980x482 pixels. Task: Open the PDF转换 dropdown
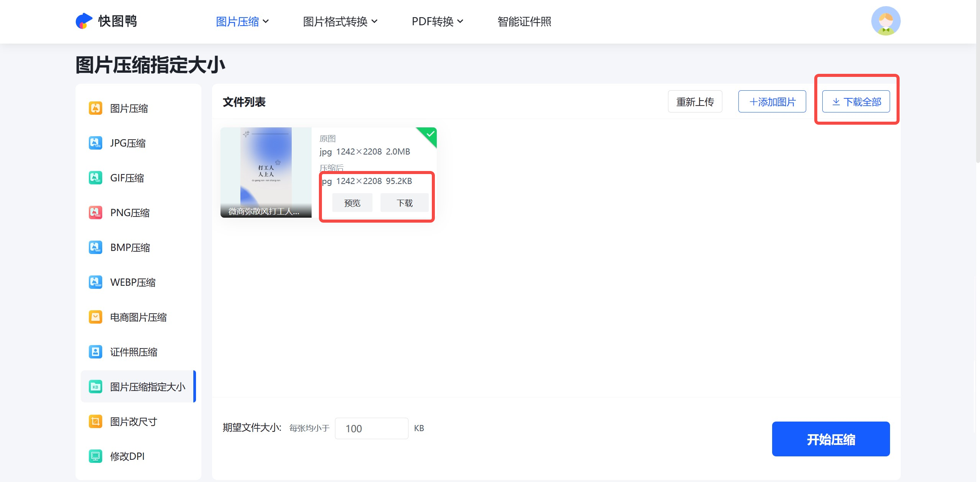tap(437, 22)
